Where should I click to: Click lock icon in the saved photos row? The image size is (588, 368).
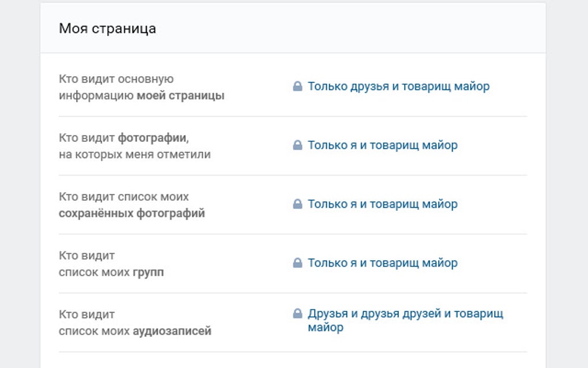tap(297, 204)
